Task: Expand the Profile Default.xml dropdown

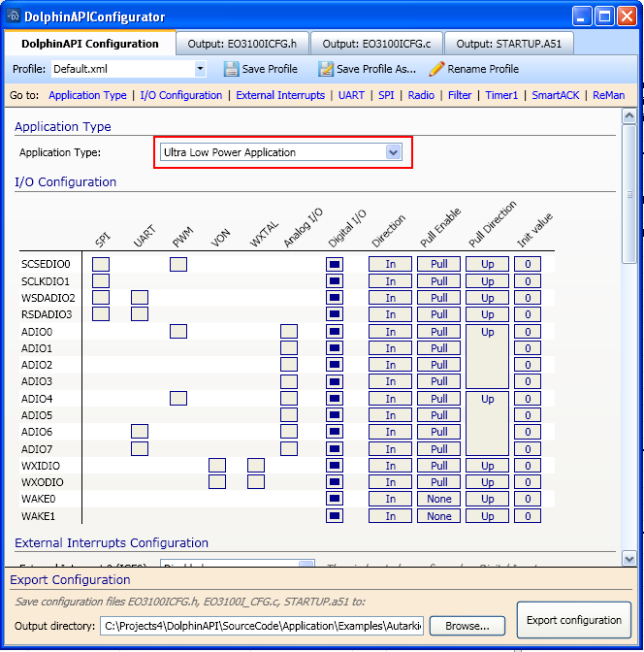Action: tap(201, 69)
